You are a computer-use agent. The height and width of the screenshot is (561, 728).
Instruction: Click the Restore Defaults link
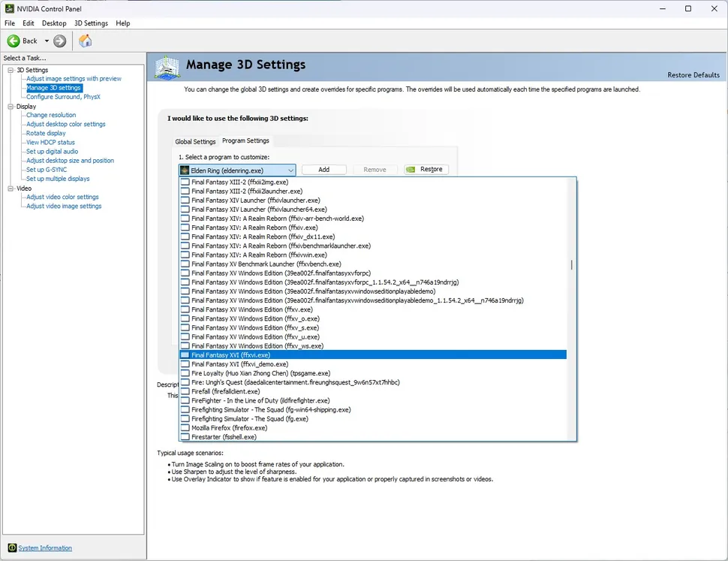[x=693, y=75]
